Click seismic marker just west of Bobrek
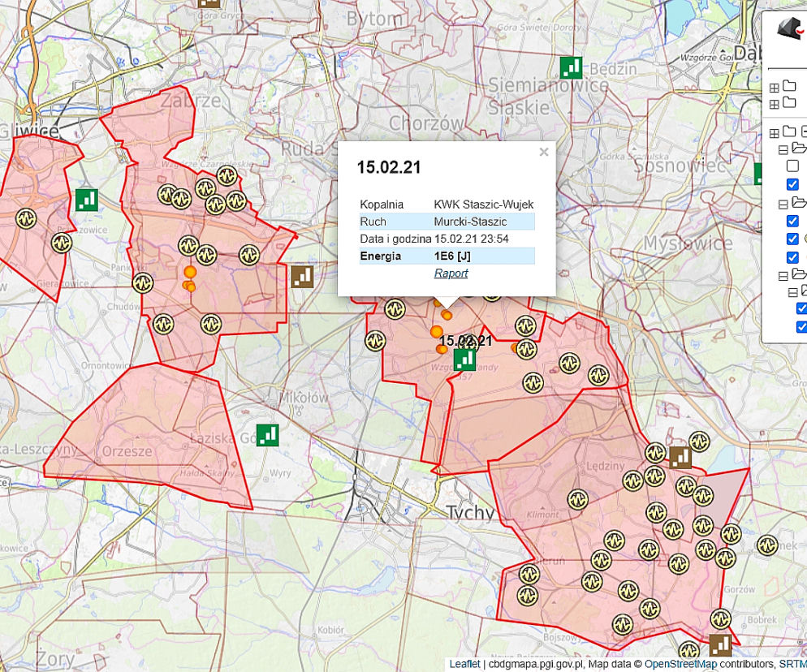 721,619
